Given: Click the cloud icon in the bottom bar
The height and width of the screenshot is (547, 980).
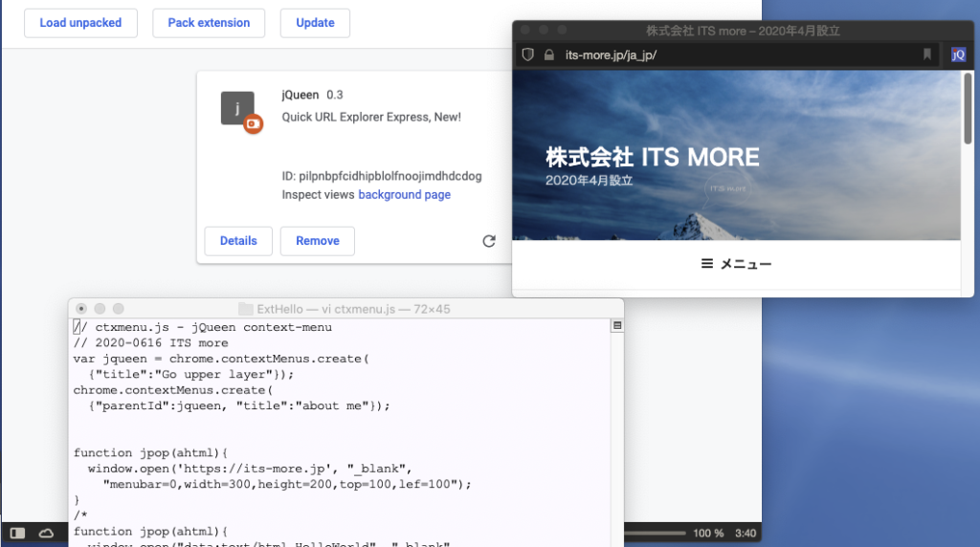Looking at the screenshot, I should pos(46,533).
